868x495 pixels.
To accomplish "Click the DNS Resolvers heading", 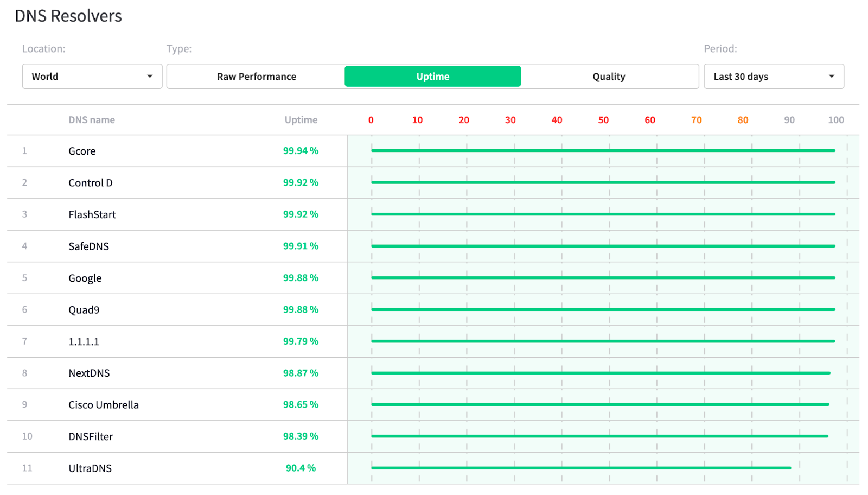I will (68, 16).
